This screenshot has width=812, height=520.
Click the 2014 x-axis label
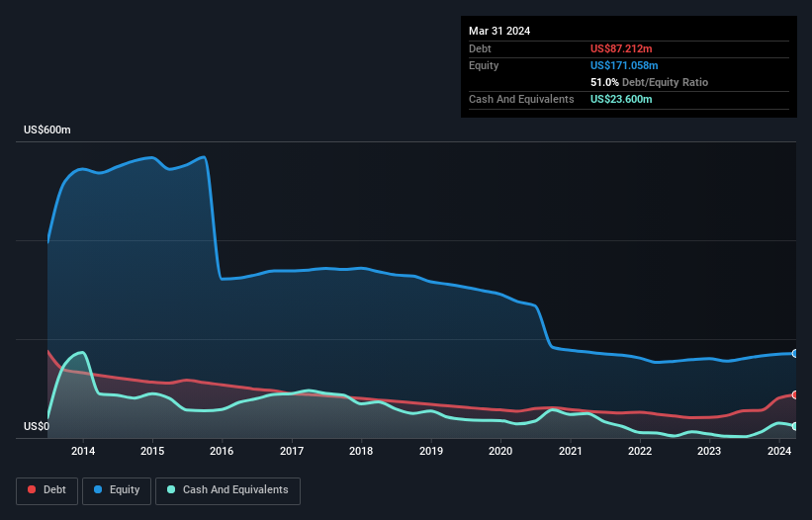[83, 451]
